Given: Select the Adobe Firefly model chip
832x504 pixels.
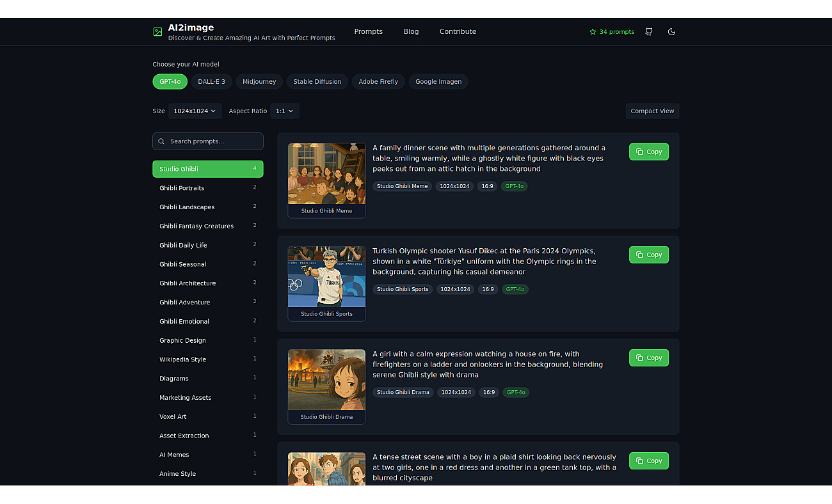Looking at the screenshot, I should [378, 82].
